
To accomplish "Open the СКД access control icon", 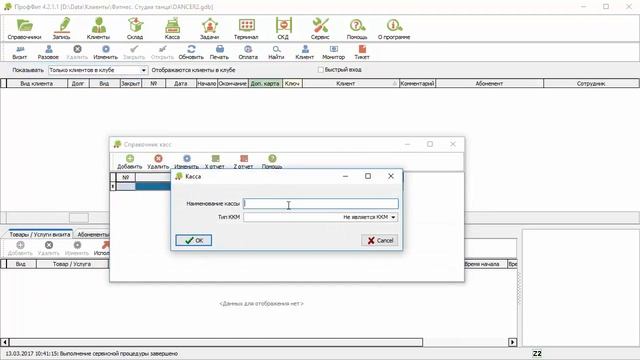I will point(283,29).
